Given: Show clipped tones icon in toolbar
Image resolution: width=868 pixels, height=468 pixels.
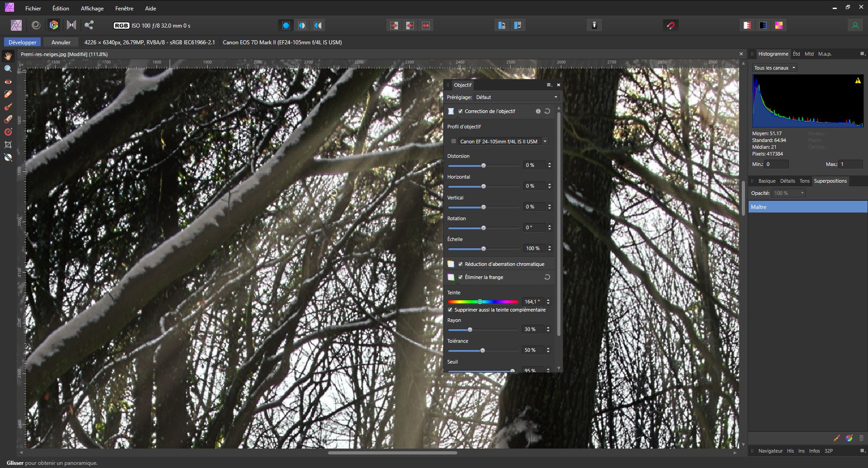Looking at the screenshot, I should (x=779, y=25).
